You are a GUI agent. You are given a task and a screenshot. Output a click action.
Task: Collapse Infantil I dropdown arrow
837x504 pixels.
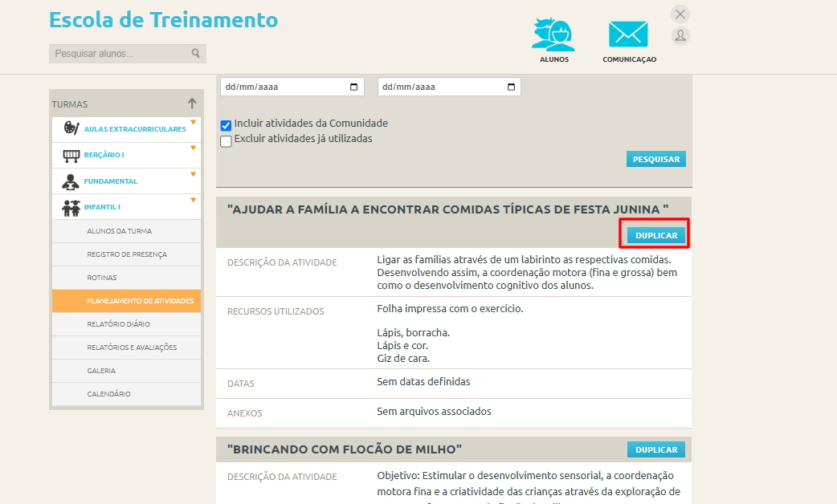coord(194,200)
